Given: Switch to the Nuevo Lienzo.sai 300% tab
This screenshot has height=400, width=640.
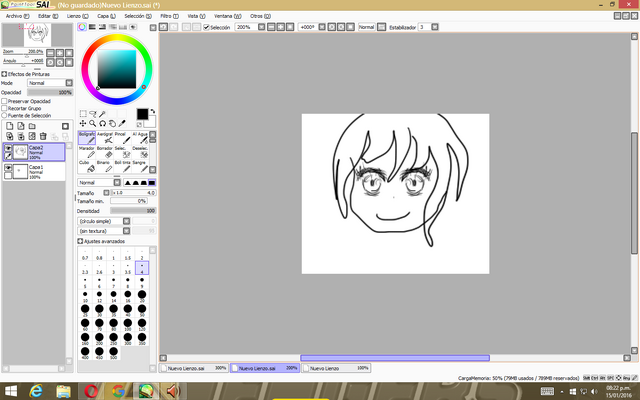Looking at the screenshot, I should click(194, 368).
